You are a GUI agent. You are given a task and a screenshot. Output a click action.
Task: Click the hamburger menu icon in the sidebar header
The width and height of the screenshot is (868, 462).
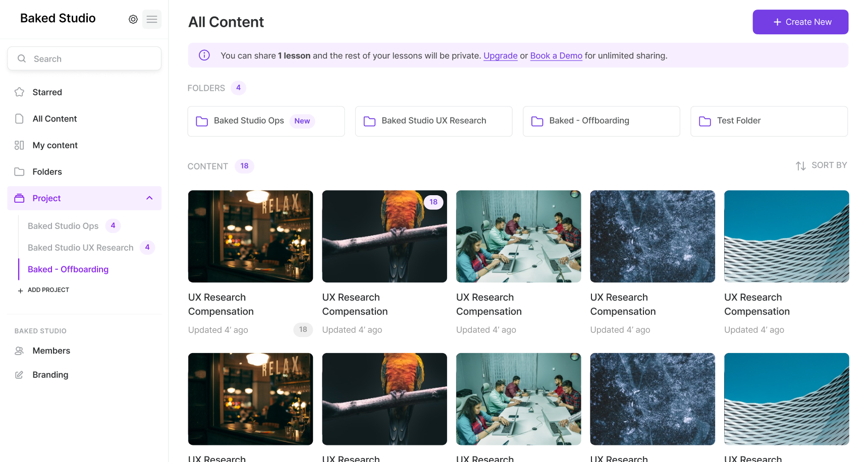click(x=151, y=19)
